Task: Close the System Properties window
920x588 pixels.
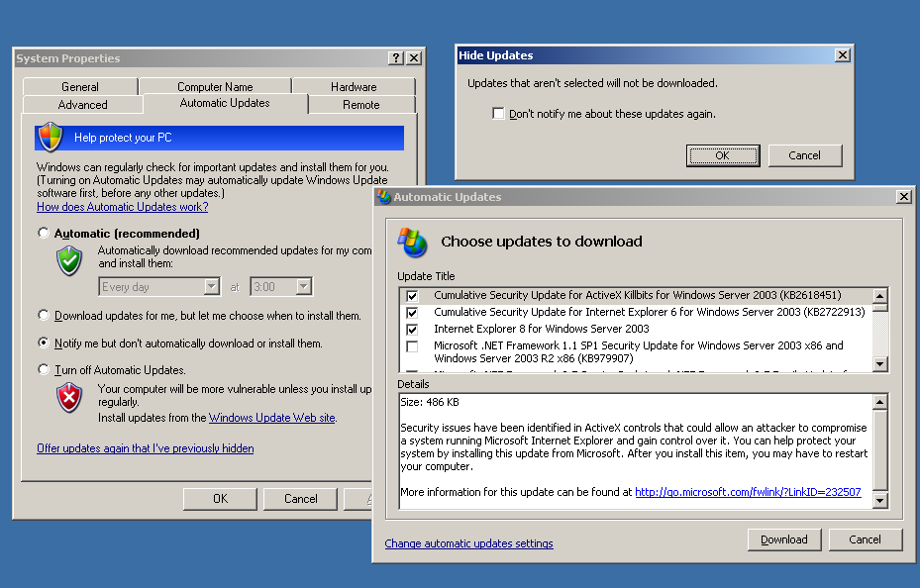Action: click(414, 58)
